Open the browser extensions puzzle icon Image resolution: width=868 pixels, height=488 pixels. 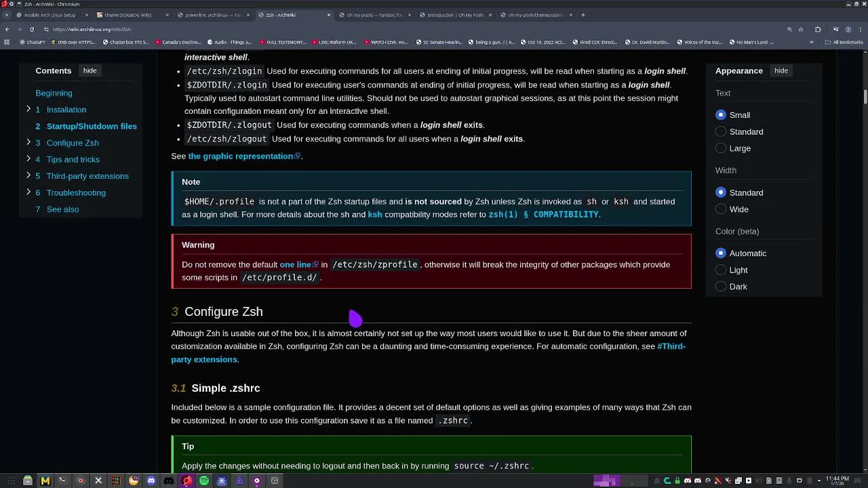click(818, 29)
